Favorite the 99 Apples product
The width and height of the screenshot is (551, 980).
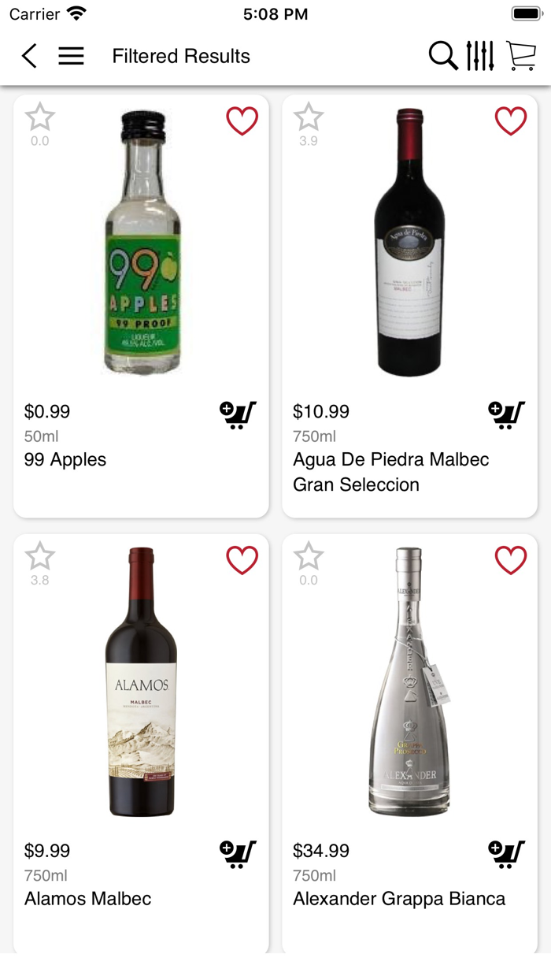[242, 121]
